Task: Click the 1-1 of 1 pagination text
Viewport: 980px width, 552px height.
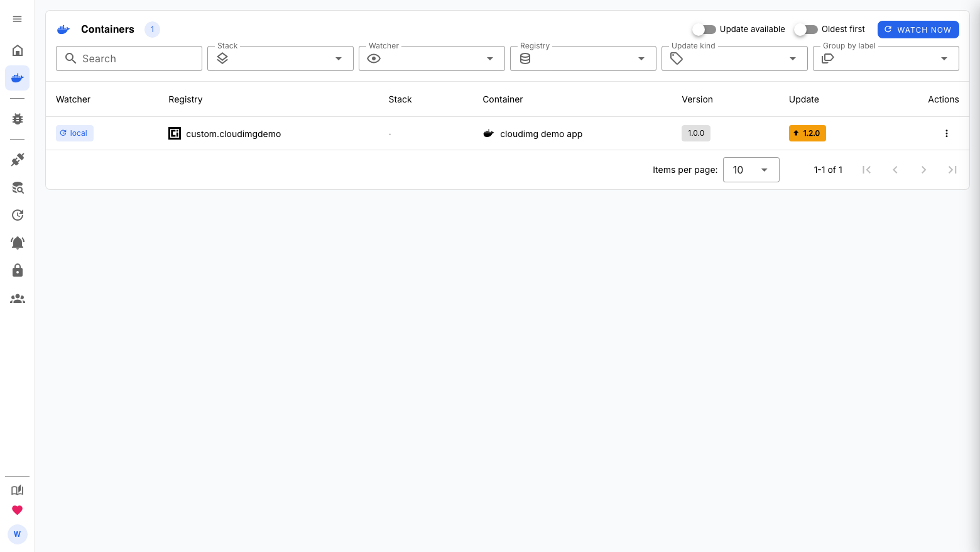Action: tap(828, 170)
